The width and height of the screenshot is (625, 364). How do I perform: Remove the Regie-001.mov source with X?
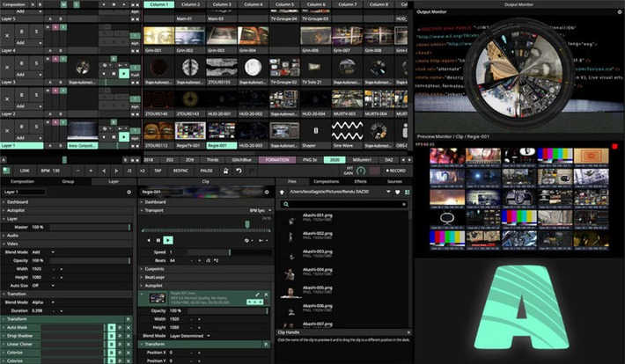tap(266, 295)
